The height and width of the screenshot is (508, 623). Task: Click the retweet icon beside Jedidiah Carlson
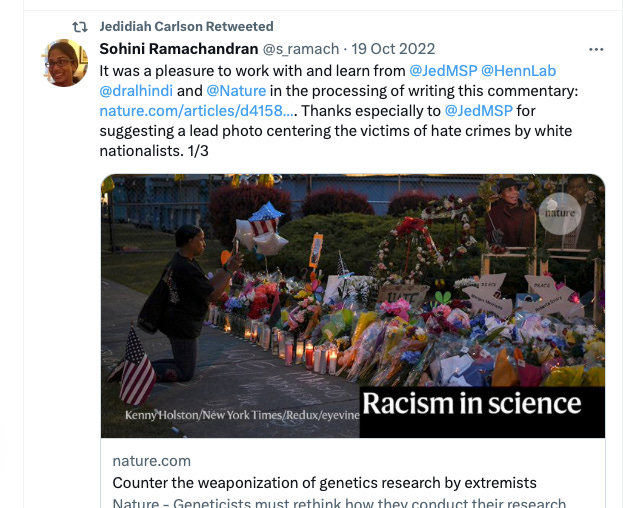(x=80, y=27)
